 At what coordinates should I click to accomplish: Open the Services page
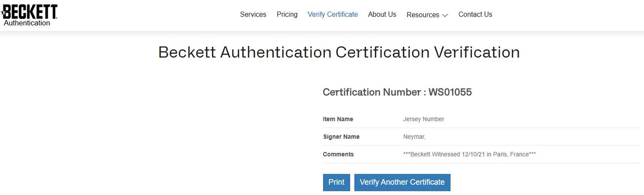(253, 14)
